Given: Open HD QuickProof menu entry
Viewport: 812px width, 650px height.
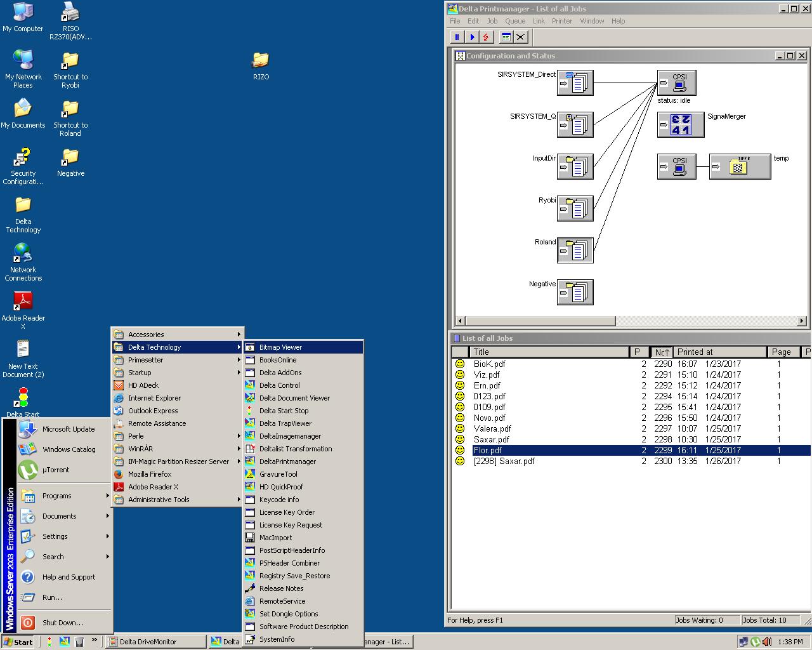Looking at the screenshot, I should (x=303, y=487).
